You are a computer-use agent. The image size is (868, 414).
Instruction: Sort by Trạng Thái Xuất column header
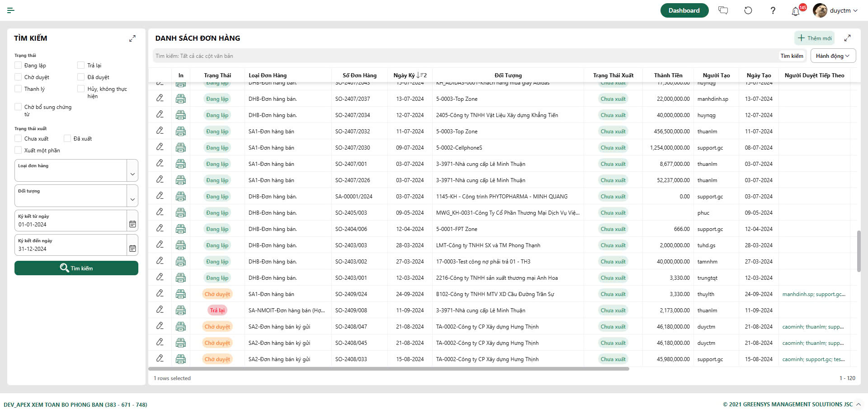(x=613, y=75)
